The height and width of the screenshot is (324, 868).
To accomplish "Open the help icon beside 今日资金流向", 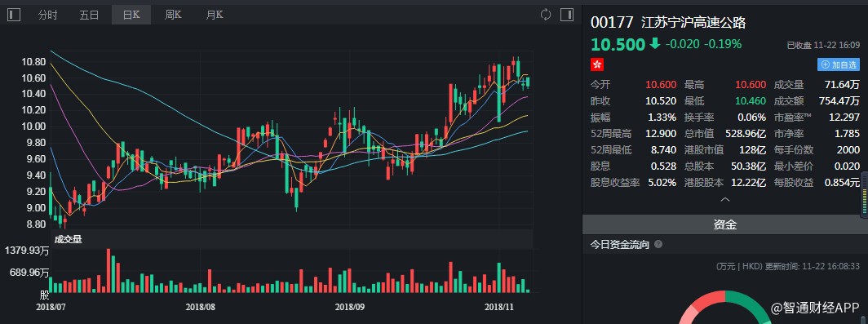I will (x=658, y=244).
